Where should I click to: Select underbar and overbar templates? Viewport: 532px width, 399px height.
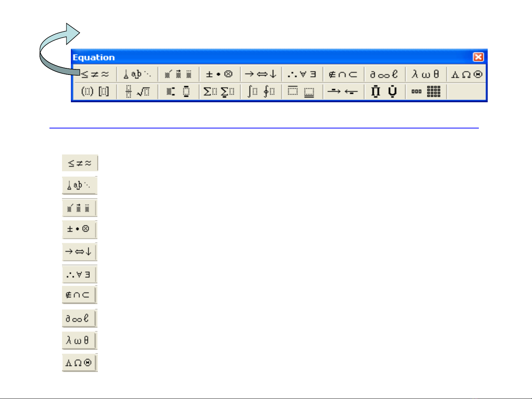coord(302,91)
